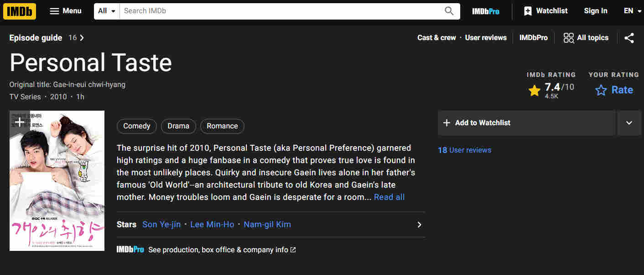644x275 pixels.
Task: Open the All search category dropdown
Action: 107,11
